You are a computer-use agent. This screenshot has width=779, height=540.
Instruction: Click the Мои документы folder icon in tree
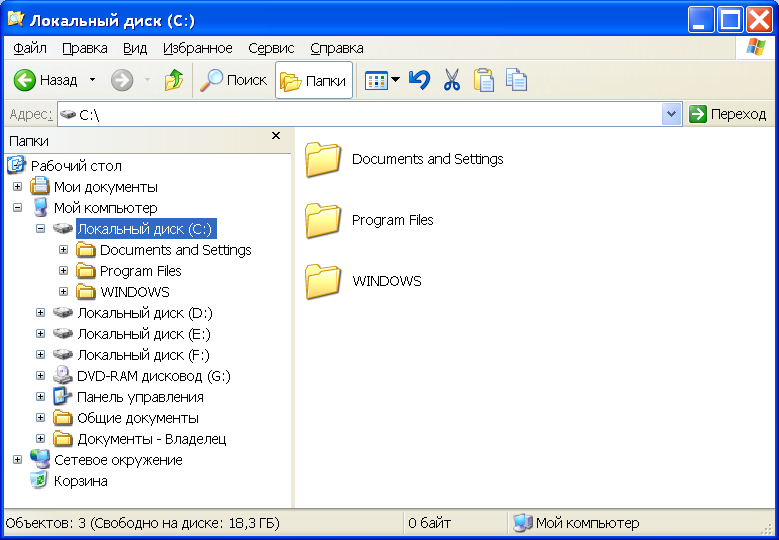[40, 186]
